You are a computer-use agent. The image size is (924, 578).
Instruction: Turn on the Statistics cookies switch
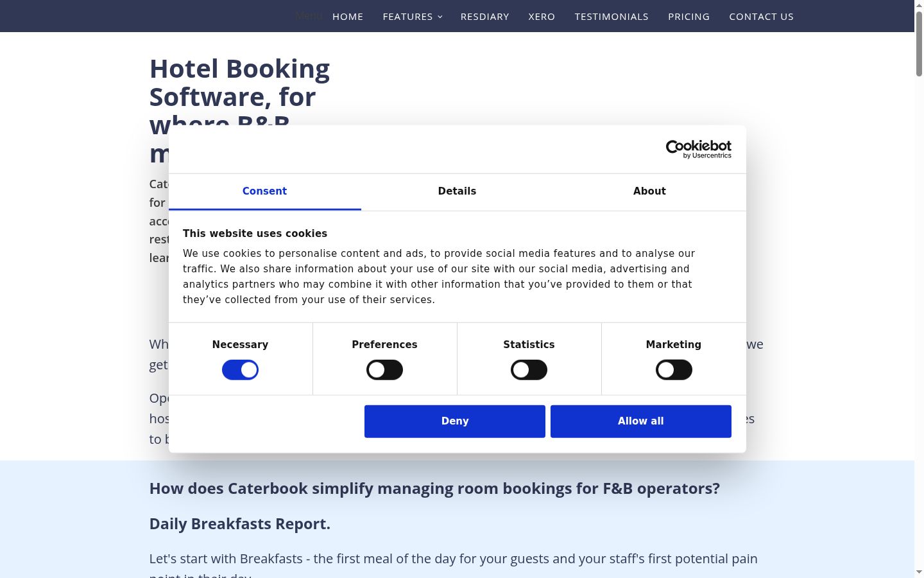click(x=529, y=370)
